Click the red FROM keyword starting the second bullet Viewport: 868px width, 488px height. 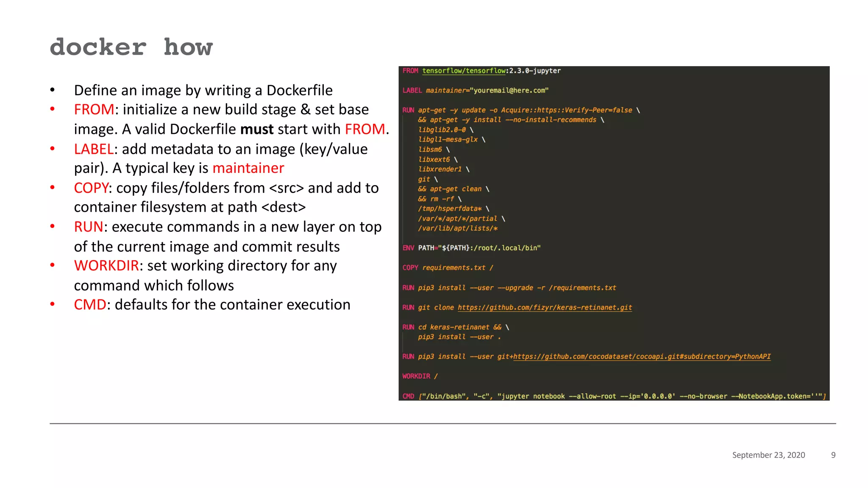94,109
